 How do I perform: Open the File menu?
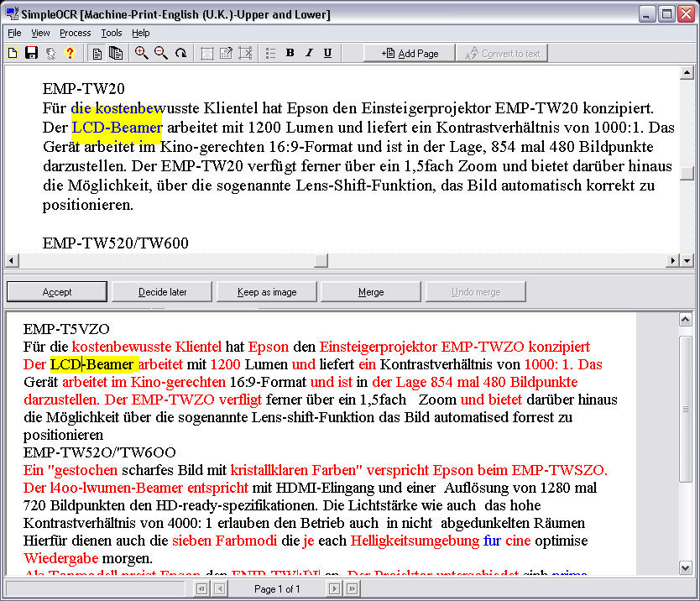tap(15, 33)
